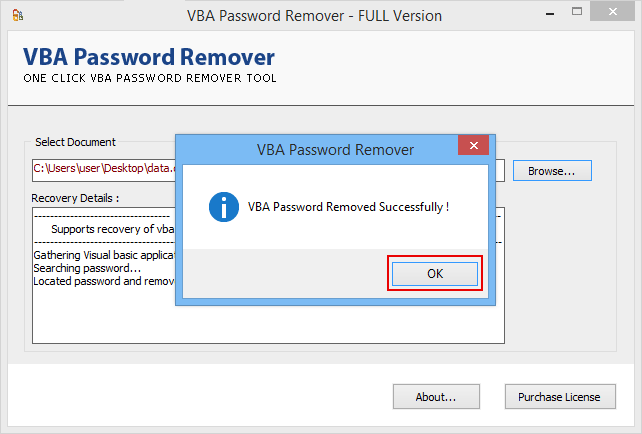Image resolution: width=642 pixels, height=434 pixels.
Task: Open the About... dialog
Action: click(435, 397)
